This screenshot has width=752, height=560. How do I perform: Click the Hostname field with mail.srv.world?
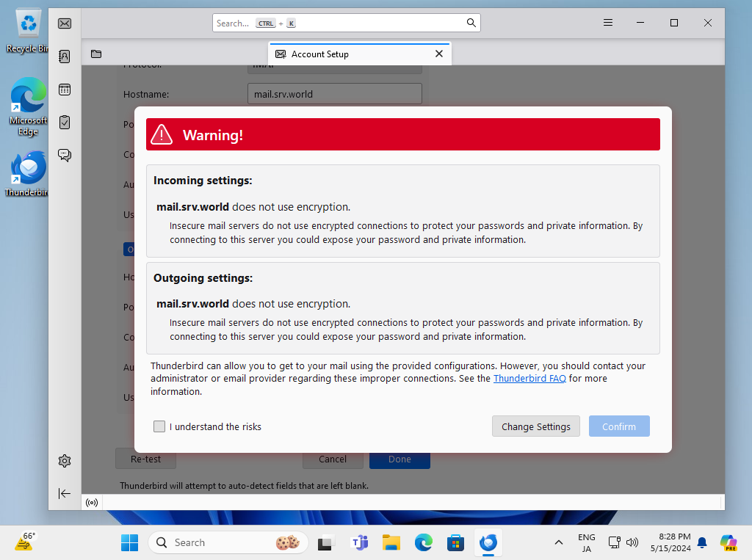point(335,94)
